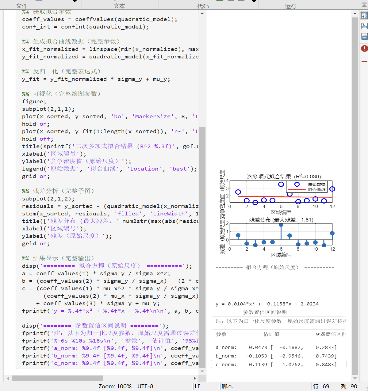The image size is (368, 391).
Task: Select output on right view icon
Action: tap(364, 15)
